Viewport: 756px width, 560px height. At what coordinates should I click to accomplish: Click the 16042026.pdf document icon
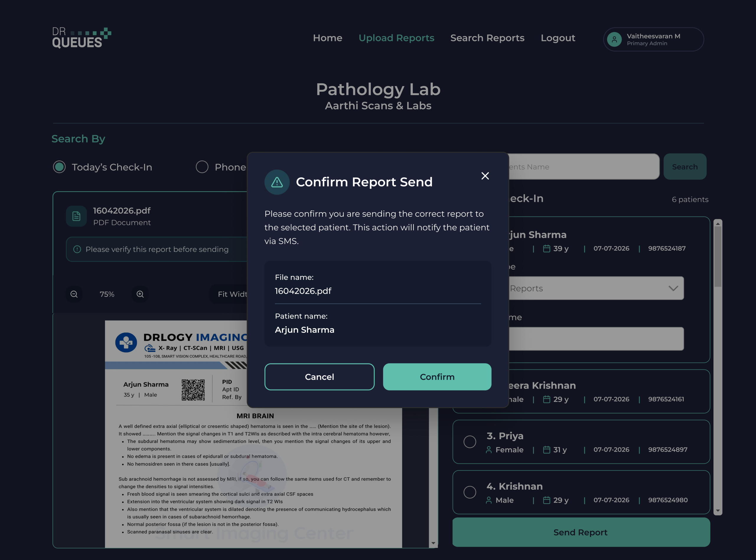pyautogui.click(x=76, y=216)
